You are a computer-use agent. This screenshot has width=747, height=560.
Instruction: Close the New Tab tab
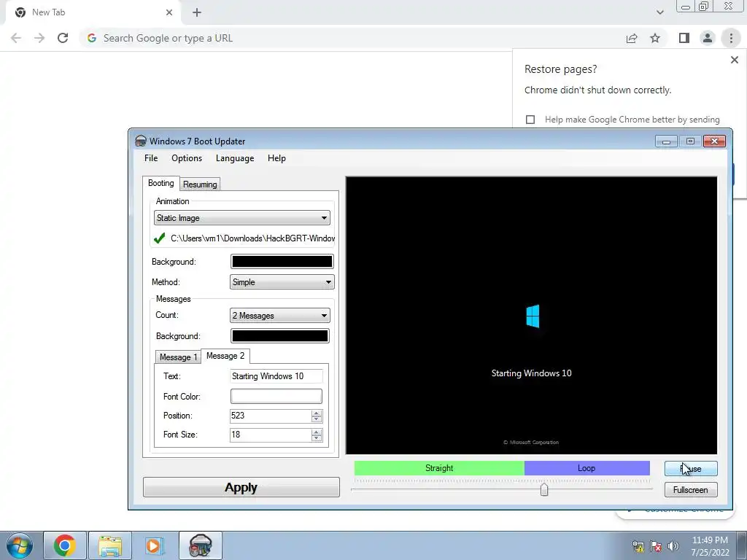point(169,12)
